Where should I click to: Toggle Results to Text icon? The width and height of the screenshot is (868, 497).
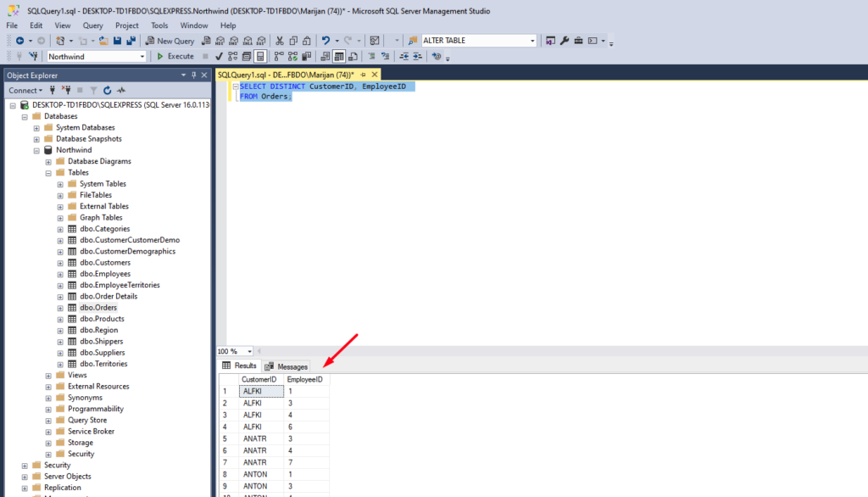point(325,56)
